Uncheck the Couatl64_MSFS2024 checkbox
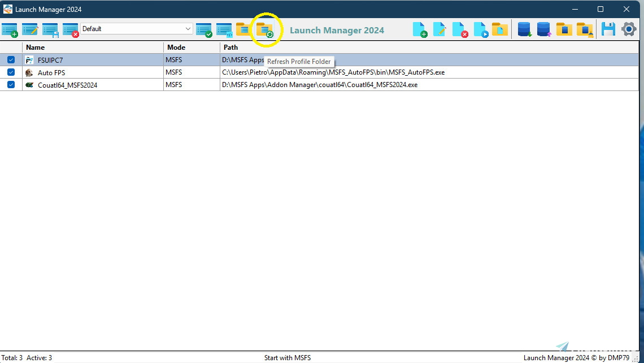 click(11, 85)
